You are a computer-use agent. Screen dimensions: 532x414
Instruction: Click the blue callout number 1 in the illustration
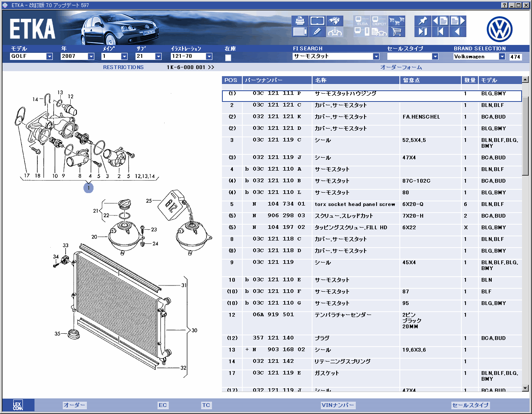pos(88,188)
